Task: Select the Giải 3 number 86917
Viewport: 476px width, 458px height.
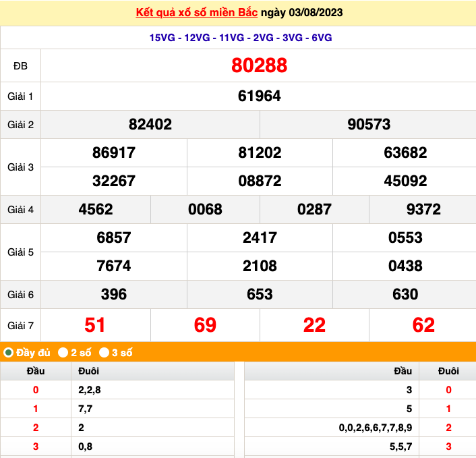Action: (114, 152)
